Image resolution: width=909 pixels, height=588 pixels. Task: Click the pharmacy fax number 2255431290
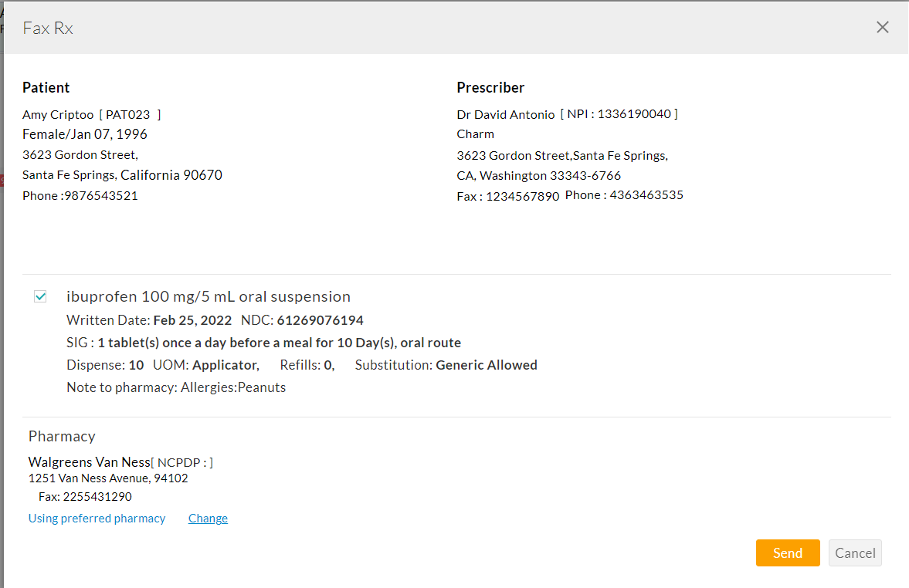tap(97, 497)
